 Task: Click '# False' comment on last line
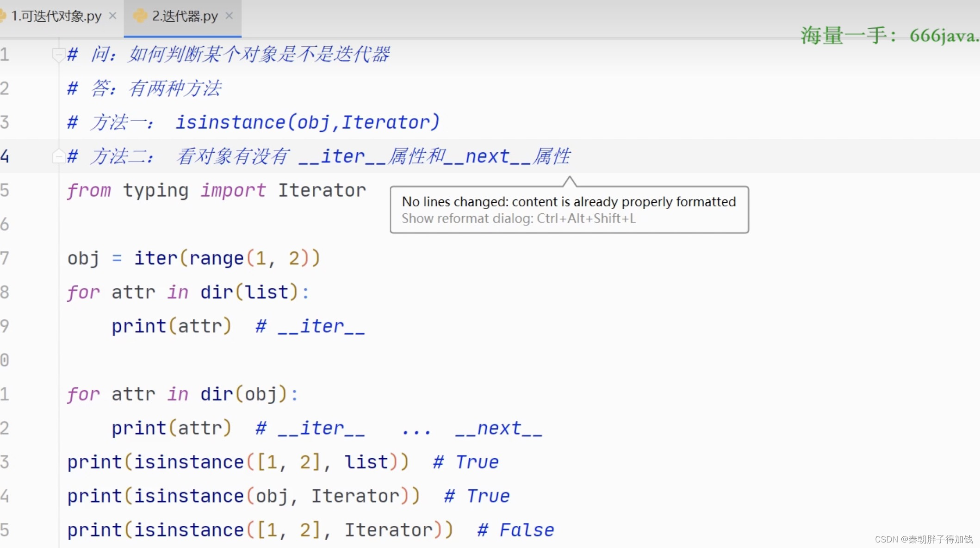click(x=516, y=530)
